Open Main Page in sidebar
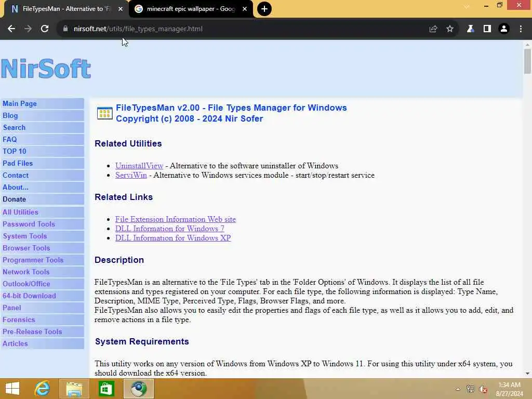This screenshot has width=532, height=399. coord(43,104)
